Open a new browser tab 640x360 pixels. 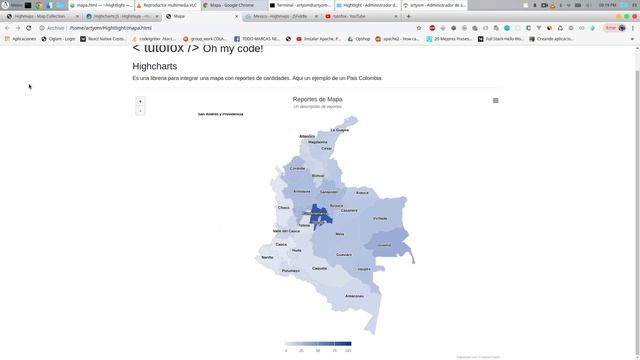(408, 16)
